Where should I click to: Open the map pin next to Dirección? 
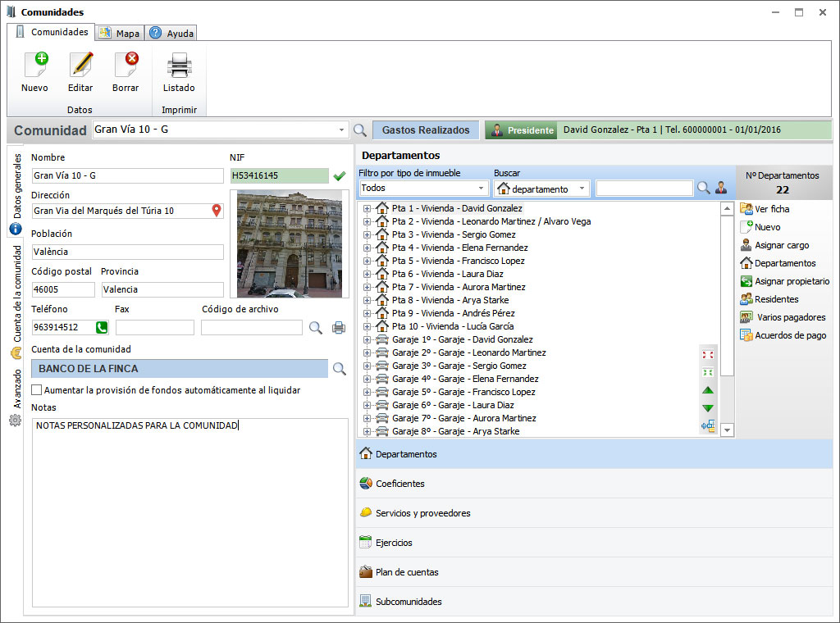[x=217, y=211]
